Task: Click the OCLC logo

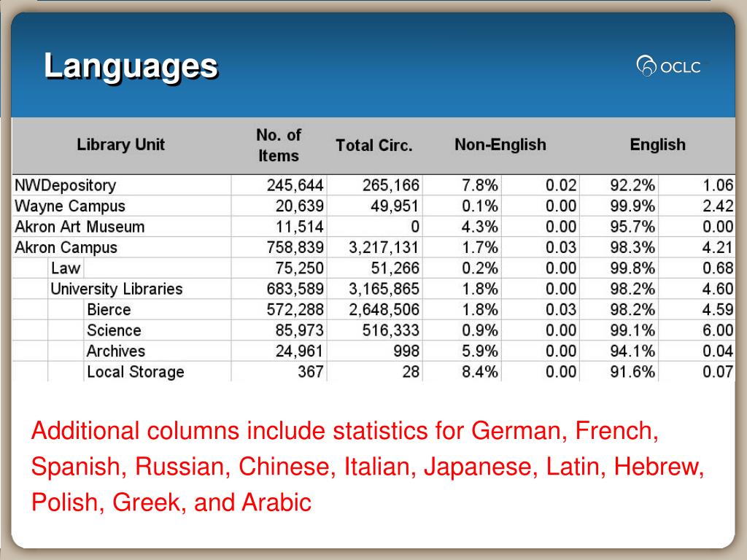Action: 669,66
